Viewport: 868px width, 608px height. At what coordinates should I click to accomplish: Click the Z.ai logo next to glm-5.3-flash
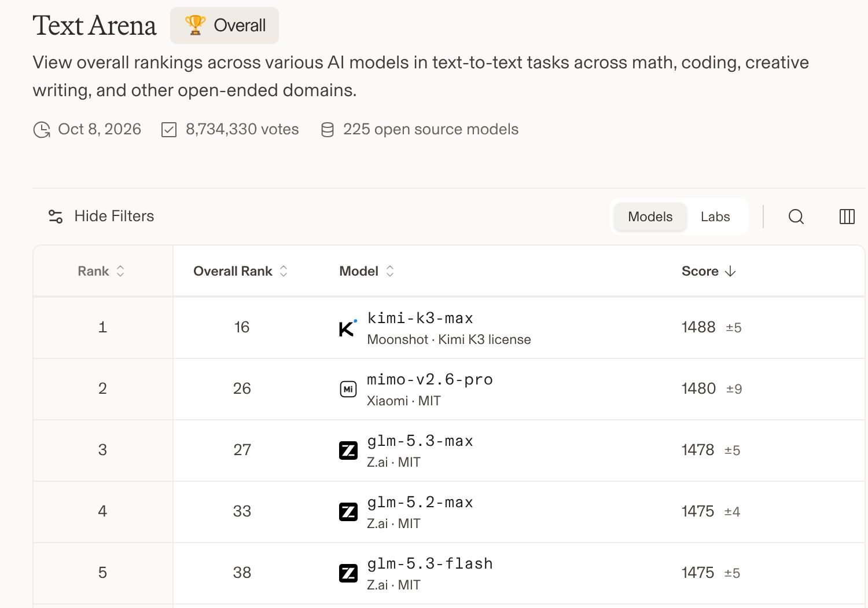click(348, 573)
